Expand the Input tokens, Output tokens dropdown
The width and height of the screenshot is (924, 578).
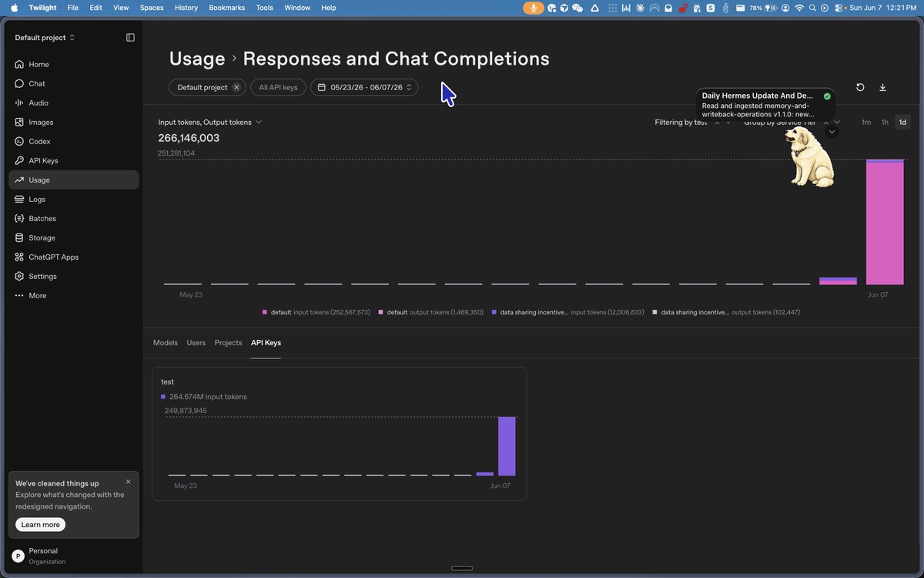point(210,122)
